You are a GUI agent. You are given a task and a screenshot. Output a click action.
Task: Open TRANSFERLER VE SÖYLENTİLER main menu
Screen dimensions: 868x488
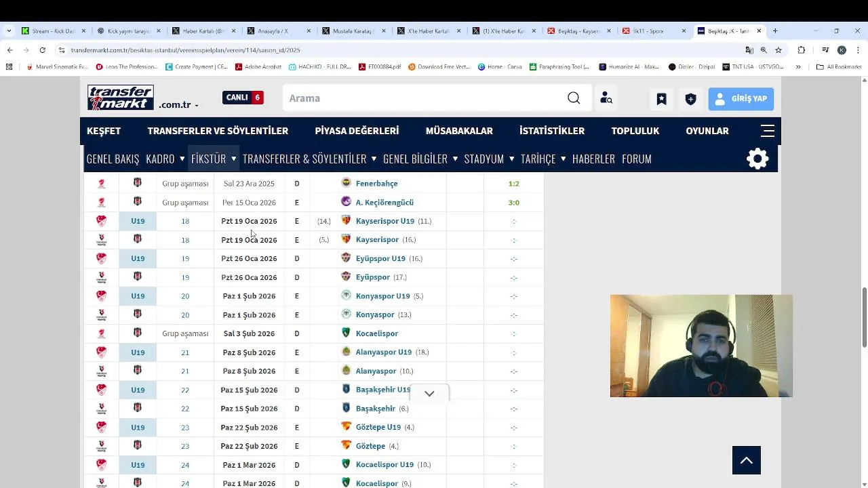tap(218, 131)
